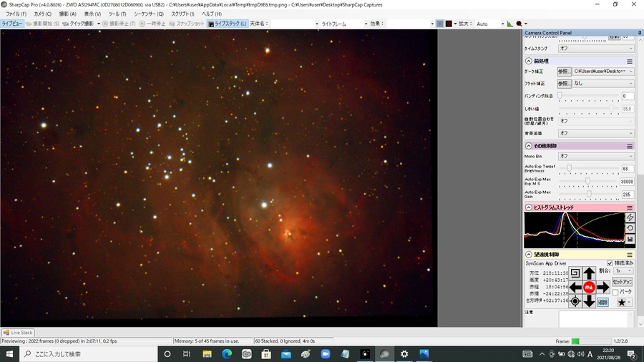
Task: Click 参照 browse button for フラット補正
Action: [x=565, y=83]
